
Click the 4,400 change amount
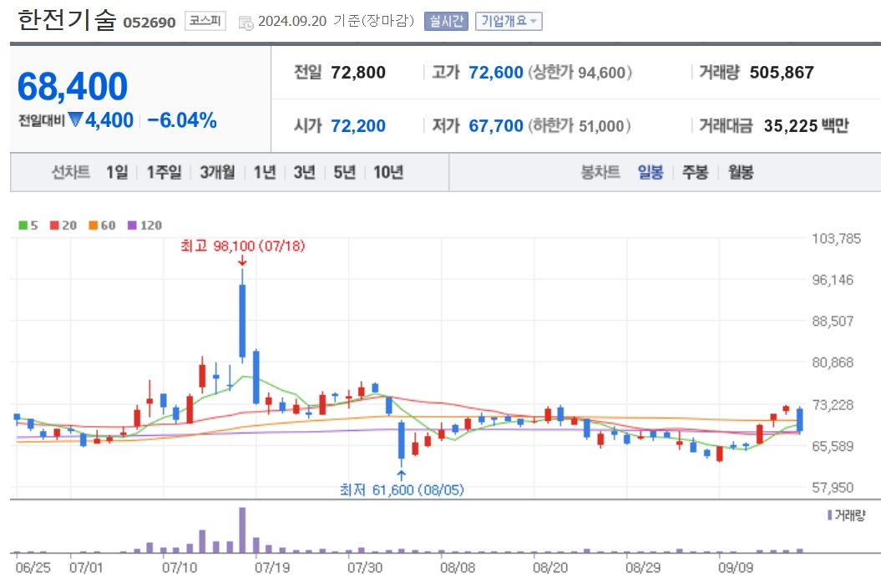(x=109, y=120)
